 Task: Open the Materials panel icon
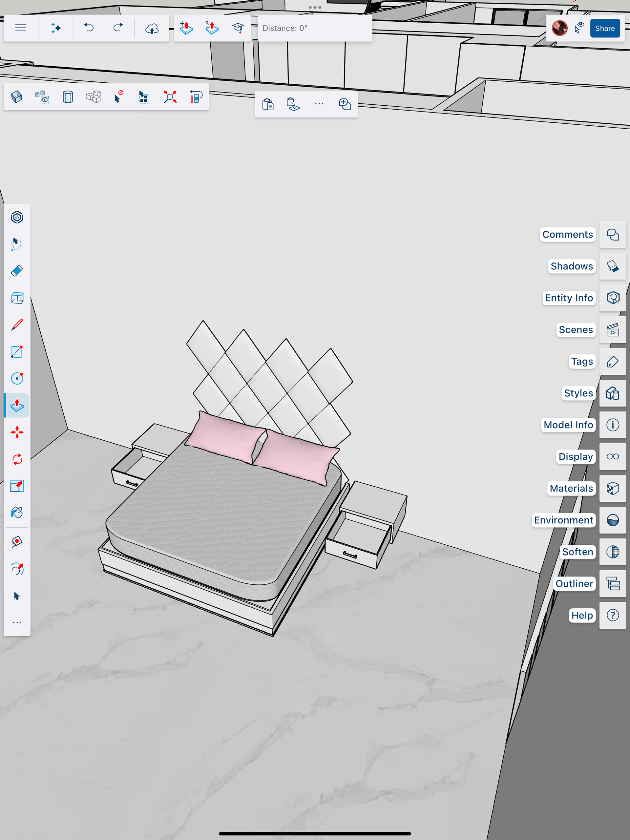click(613, 488)
